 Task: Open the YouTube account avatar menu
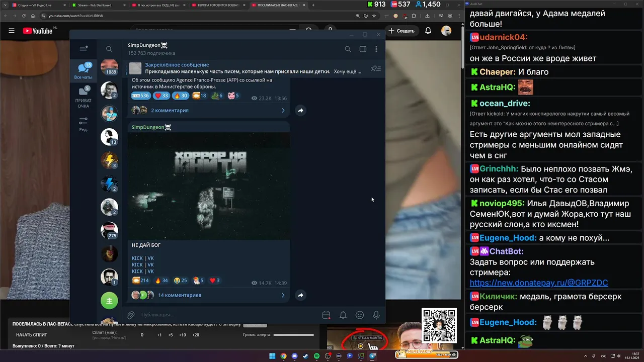pos(446,31)
